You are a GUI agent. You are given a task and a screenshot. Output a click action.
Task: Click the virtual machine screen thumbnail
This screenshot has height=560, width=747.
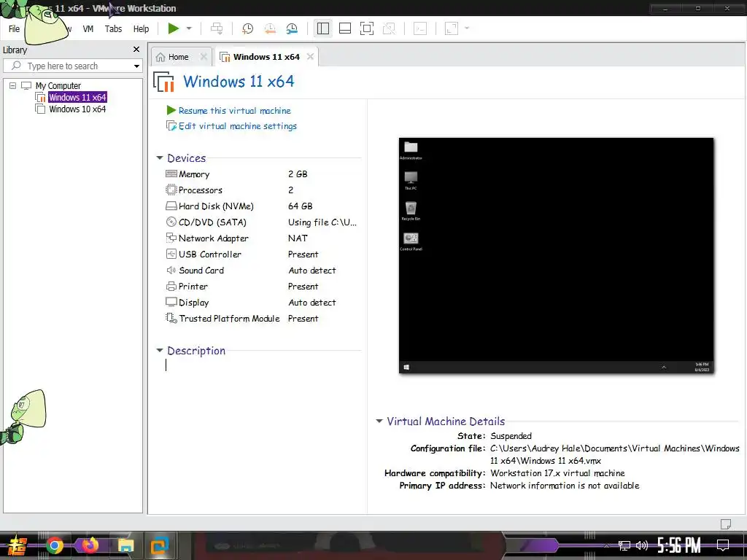[x=556, y=255]
